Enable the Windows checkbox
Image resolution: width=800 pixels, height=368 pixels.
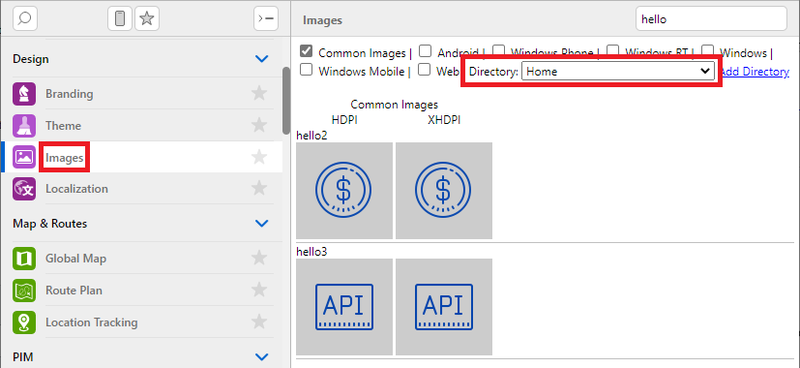click(708, 51)
